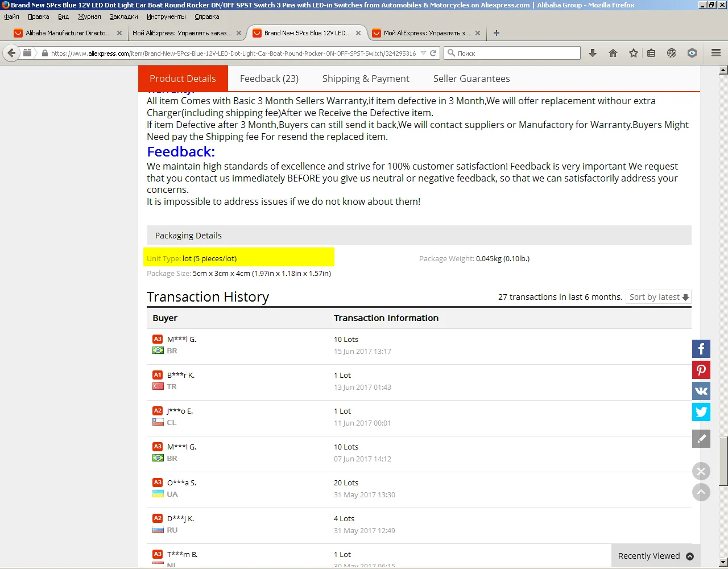Viewport: 728px width, 569px height.
Task: Open the Firefox hamburger menu
Action: click(x=716, y=53)
